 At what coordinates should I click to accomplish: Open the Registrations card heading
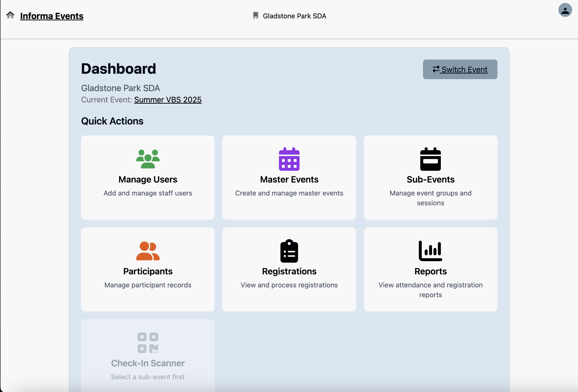(x=289, y=271)
